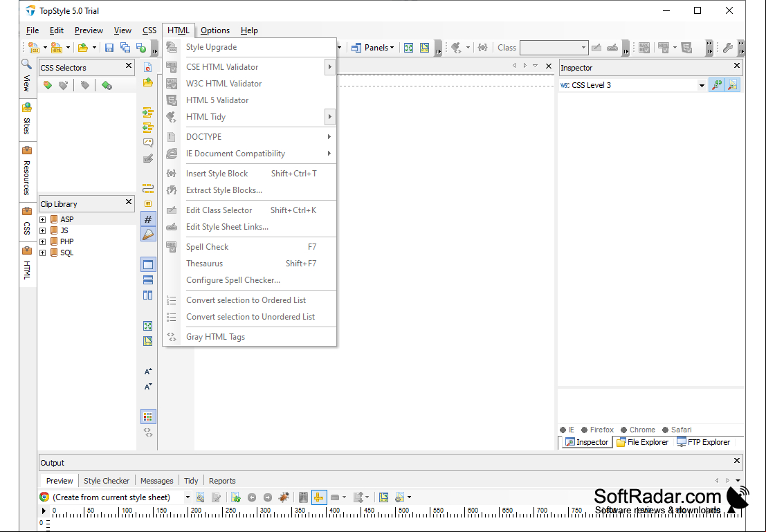This screenshot has width=766, height=532.
Task: Click the x-ray icon in Output toolbar
Action: [x=303, y=497]
